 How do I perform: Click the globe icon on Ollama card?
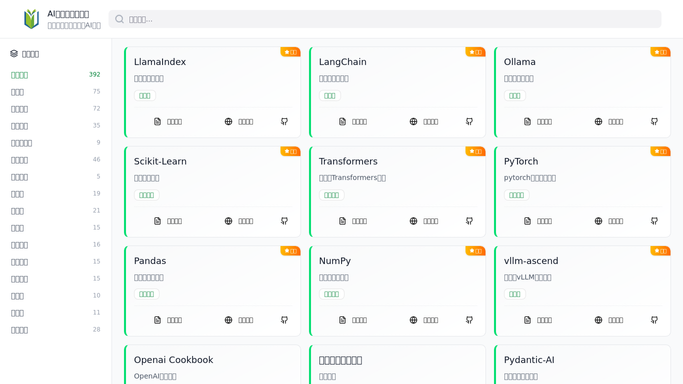598,121
